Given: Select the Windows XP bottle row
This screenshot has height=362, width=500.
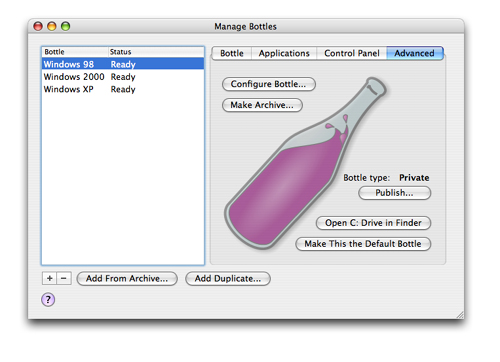Looking at the screenshot, I should pos(123,89).
